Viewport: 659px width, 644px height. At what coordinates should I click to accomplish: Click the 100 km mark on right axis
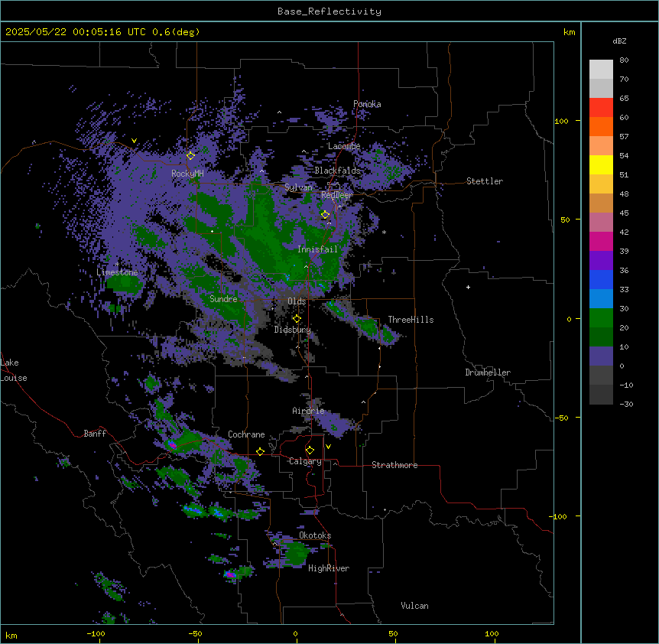pos(561,121)
